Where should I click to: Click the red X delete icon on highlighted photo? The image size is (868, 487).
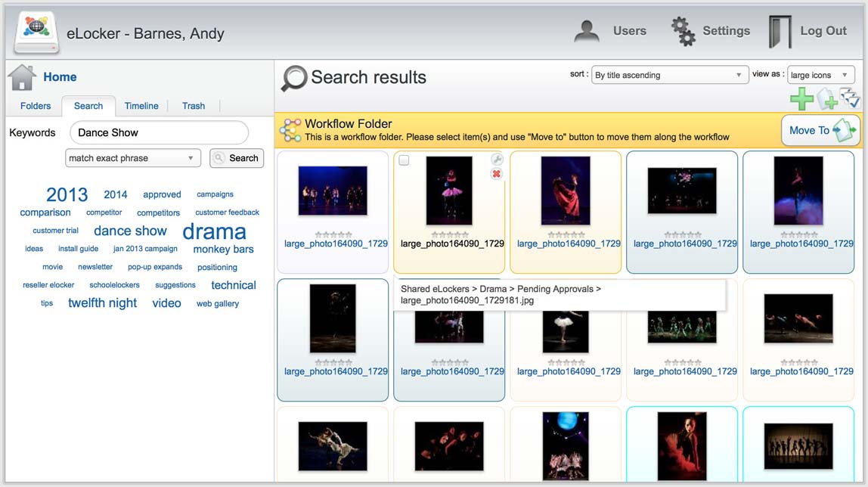click(497, 174)
